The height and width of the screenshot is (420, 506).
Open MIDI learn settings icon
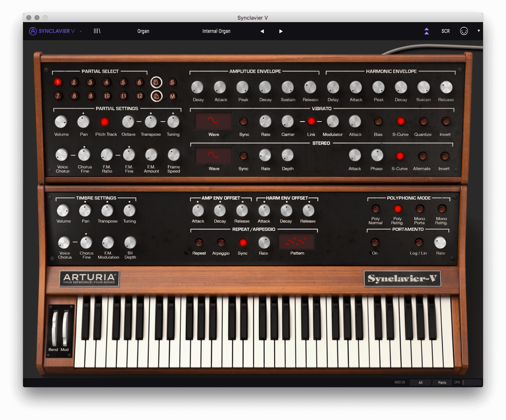(464, 31)
